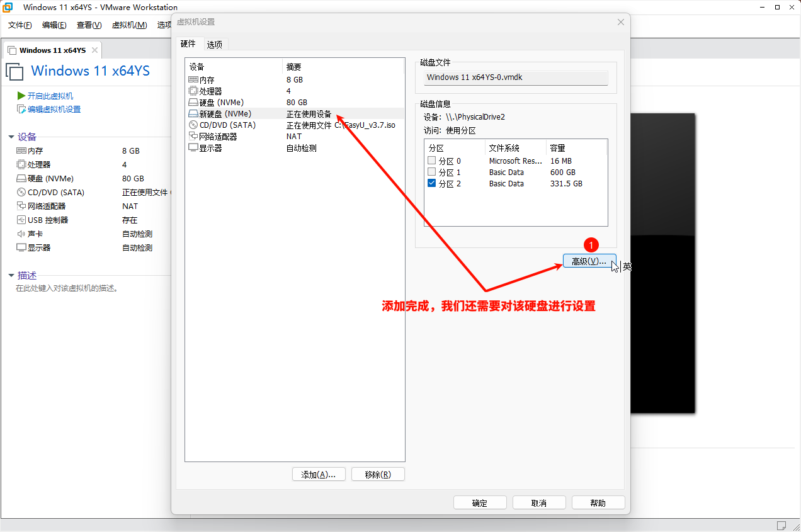Screen dimensions: 801x532
Task: Check the 分区 1 checkbox
Action: click(x=431, y=173)
